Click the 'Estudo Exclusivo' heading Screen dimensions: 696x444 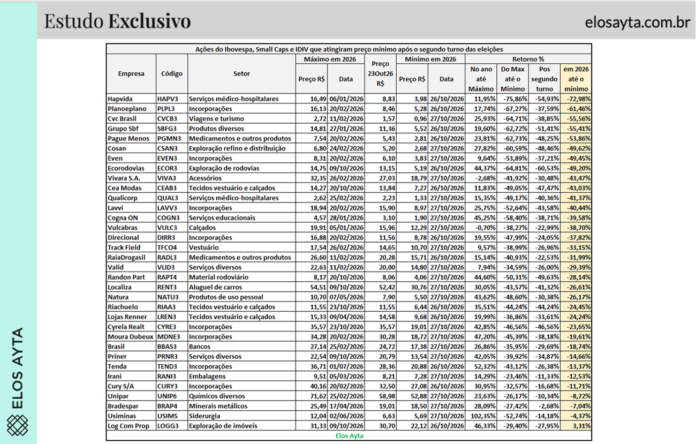pos(117,21)
